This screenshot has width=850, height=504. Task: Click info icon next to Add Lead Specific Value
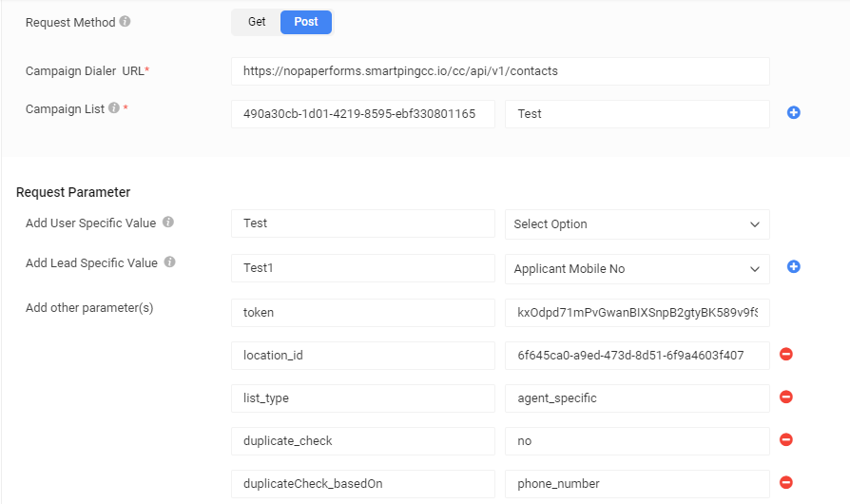click(169, 262)
